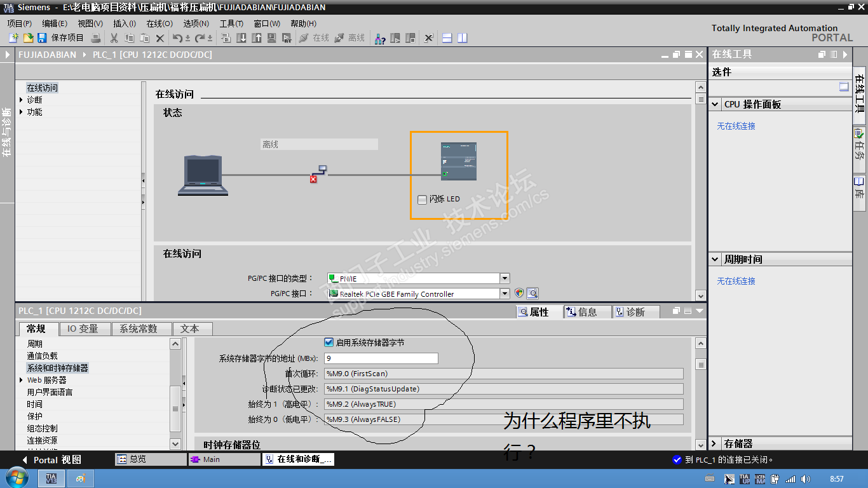868x488 pixels.
Task: Split editor space vertically
Action: tap(463, 38)
